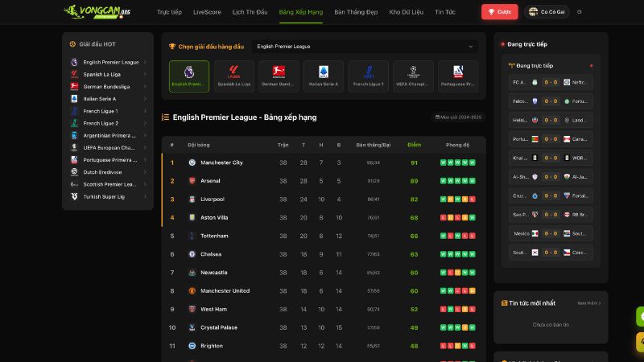The height and width of the screenshot is (362, 644).
Task: Click the Liverpool club crest
Action: [x=192, y=199]
